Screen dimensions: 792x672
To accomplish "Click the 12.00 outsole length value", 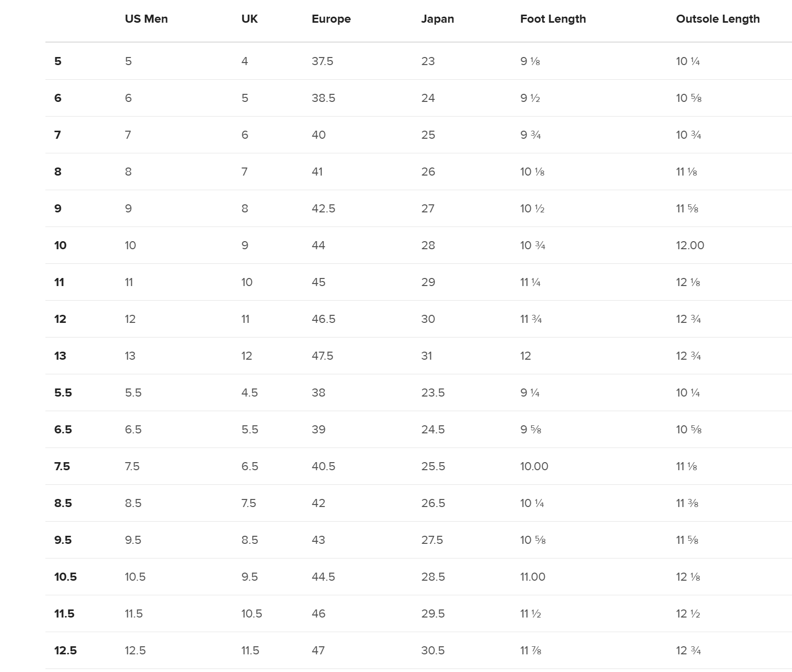I will pos(690,246).
